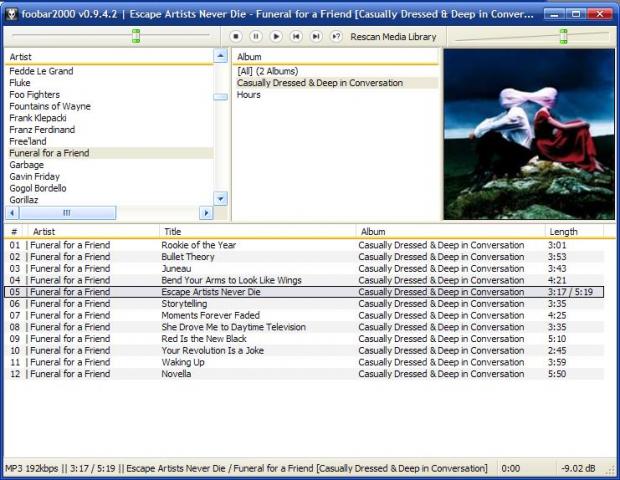
Task: Skip to the next track
Action: click(316, 36)
